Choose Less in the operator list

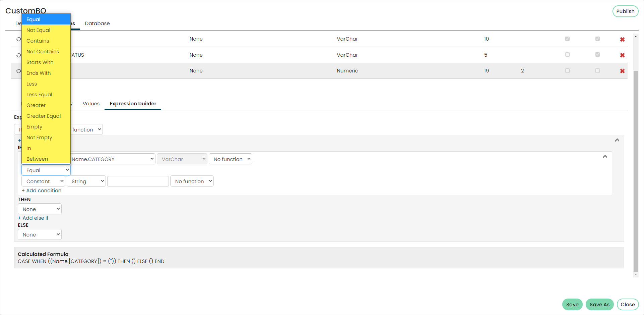46,84
